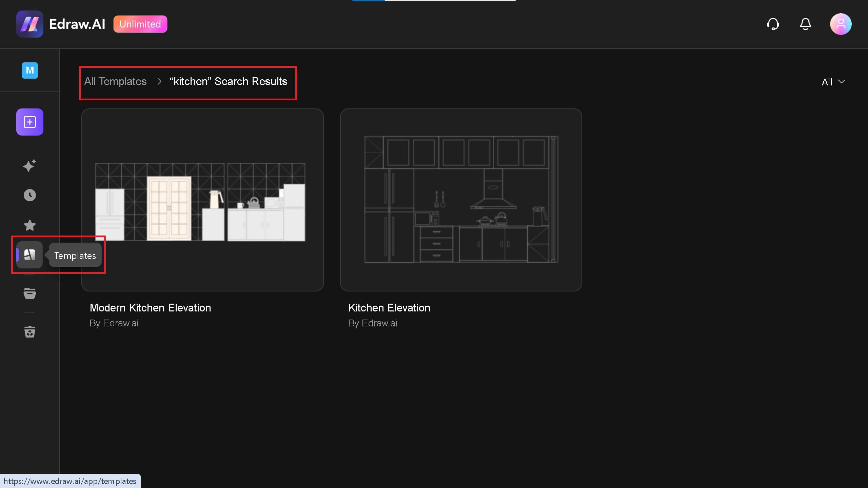Expand the All filter dropdown
Screen dimensions: 868x488
coord(833,82)
